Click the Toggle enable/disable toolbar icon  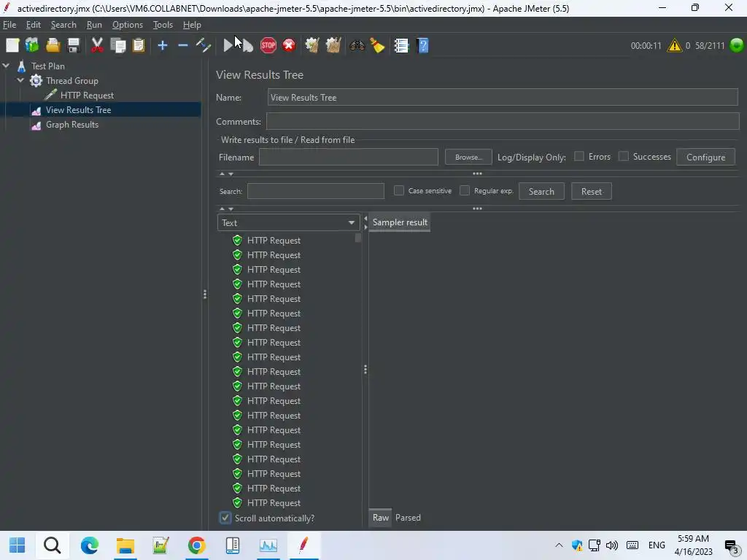(204, 45)
